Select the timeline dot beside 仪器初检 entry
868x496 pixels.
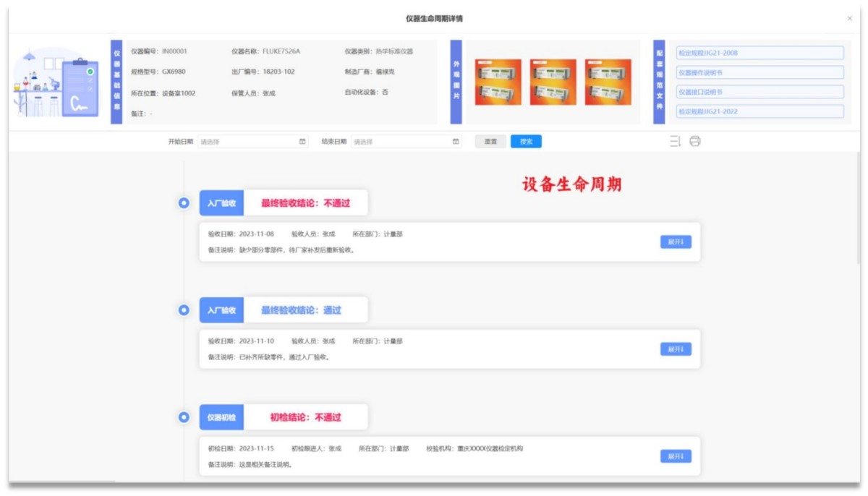(184, 417)
